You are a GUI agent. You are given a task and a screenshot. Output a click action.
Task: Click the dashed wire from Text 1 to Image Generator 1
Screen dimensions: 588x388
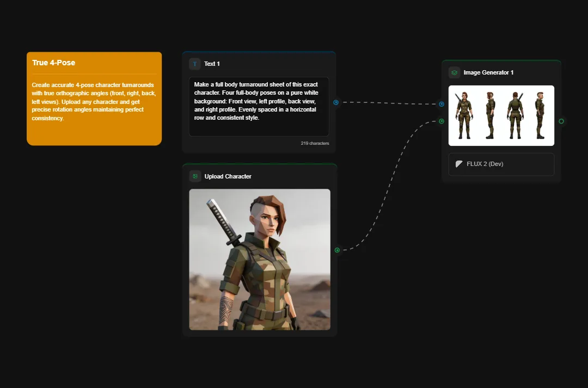pyautogui.click(x=388, y=102)
